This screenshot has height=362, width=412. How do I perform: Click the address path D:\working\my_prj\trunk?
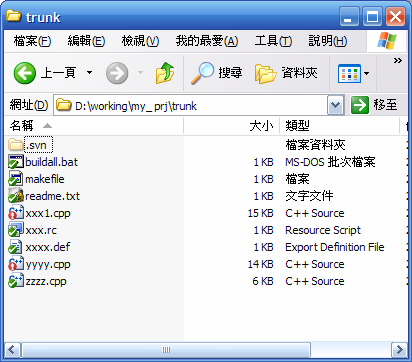(136, 106)
